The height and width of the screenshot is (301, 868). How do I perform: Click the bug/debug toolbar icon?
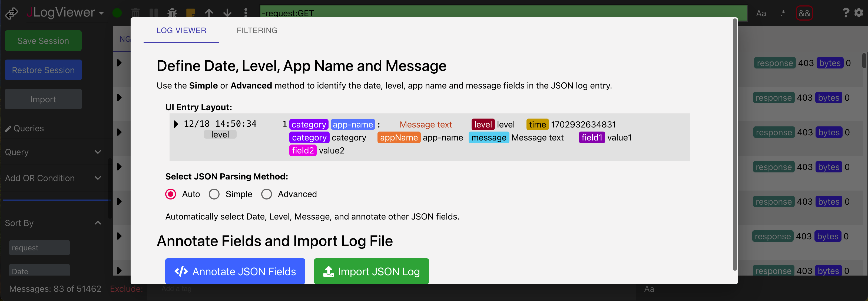[173, 12]
